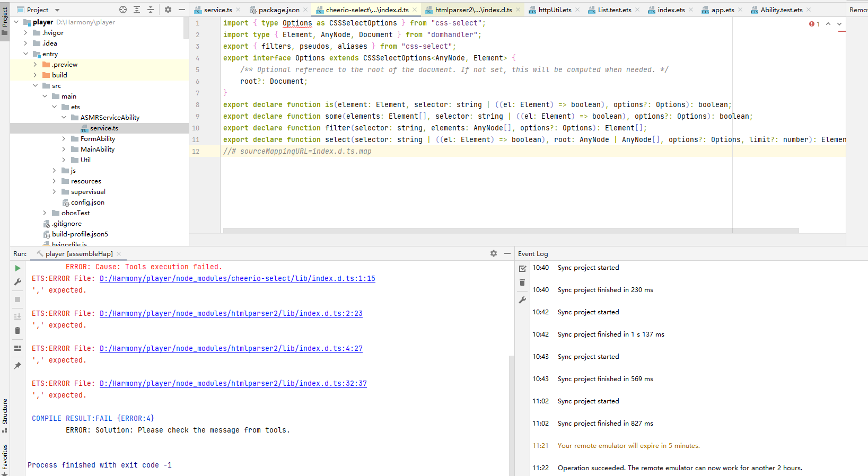Open Event Log settings wrench
This screenshot has height=476, width=868.
click(x=522, y=300)
